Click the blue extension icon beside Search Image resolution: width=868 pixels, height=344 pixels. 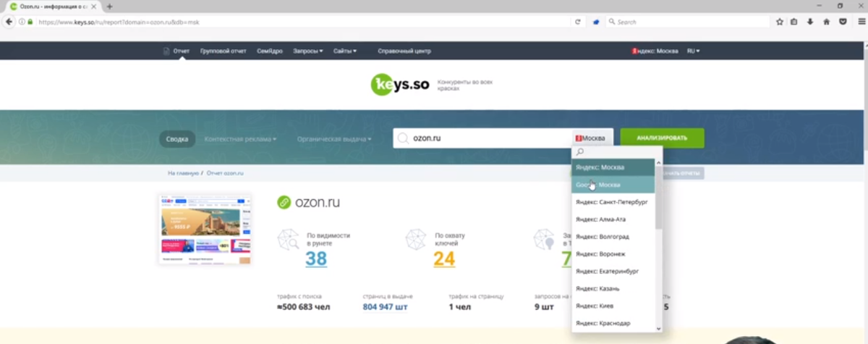pos(596,22)
